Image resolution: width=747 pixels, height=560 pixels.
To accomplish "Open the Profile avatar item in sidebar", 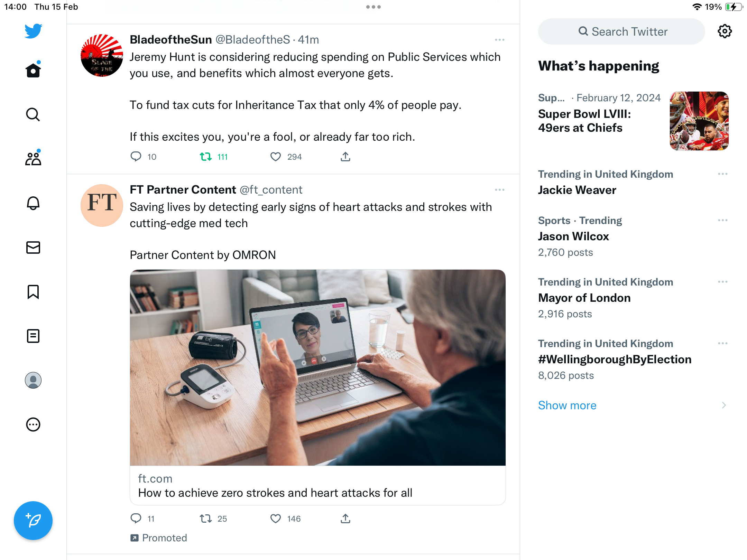I will [33, 380].
